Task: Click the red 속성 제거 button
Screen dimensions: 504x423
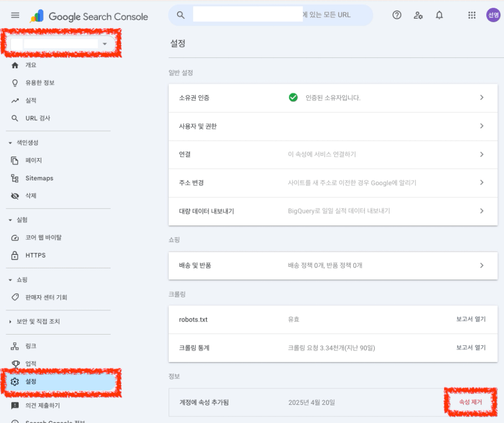Action: click(x=470, y=402)
